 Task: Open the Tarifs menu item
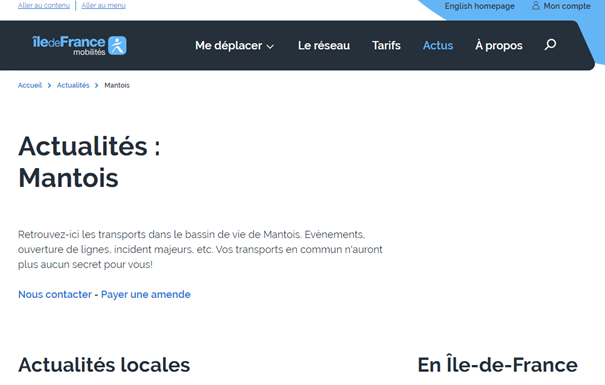pos(386,46)
